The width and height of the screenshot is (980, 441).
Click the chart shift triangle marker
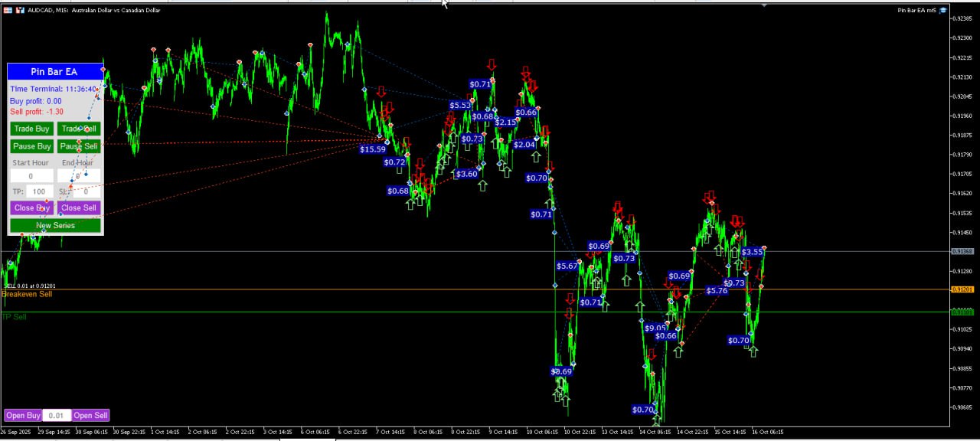point(764,5)
